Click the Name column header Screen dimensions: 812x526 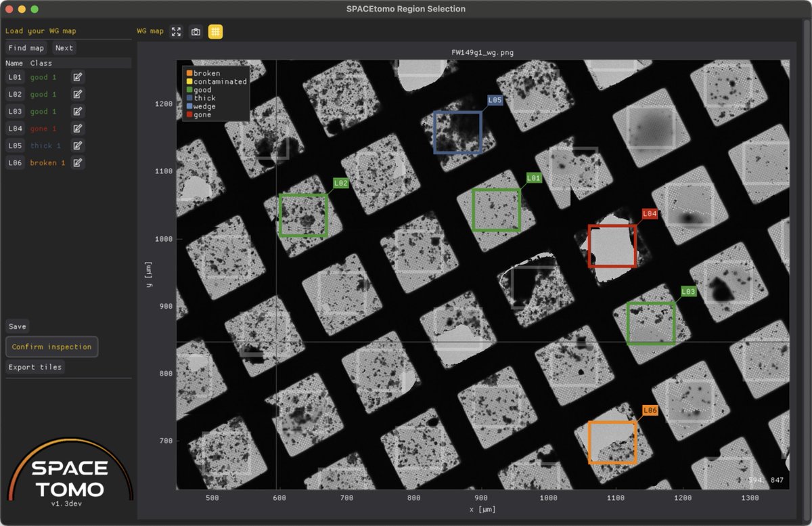click(14, 63)
